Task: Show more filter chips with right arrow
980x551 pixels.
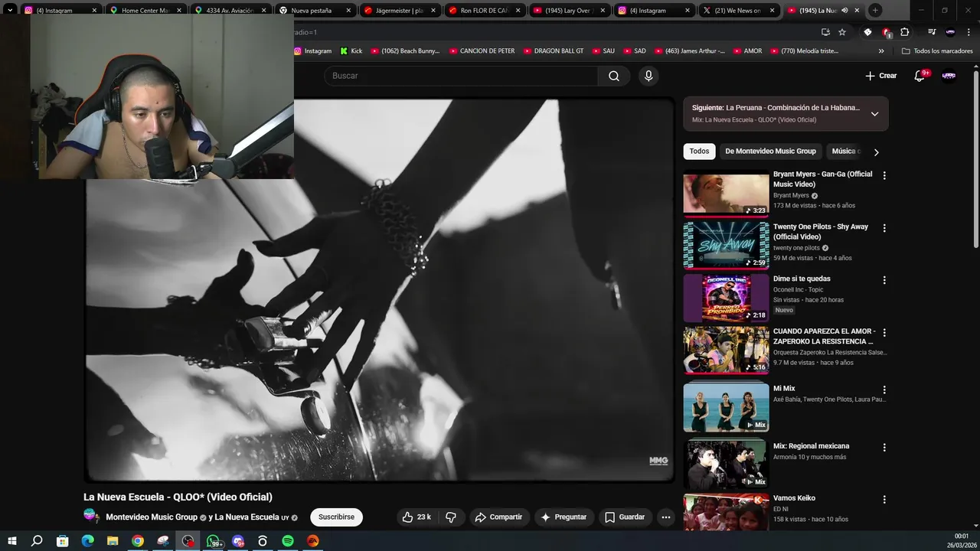Action: [876, 152]
